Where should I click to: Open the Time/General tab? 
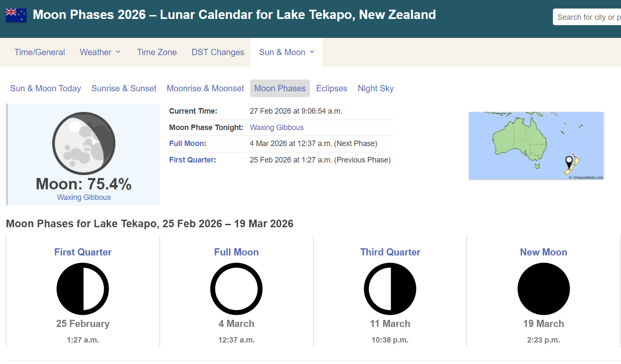[x=40, y=52]
